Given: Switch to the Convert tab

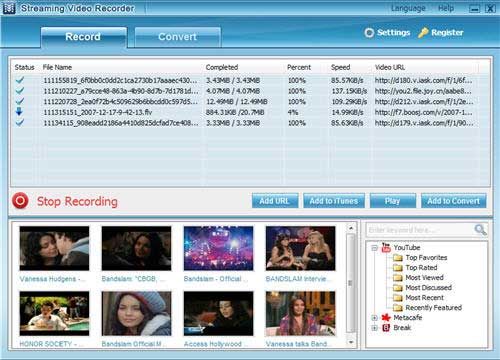Looking at the screenshot, I should [x=178, y=37].
